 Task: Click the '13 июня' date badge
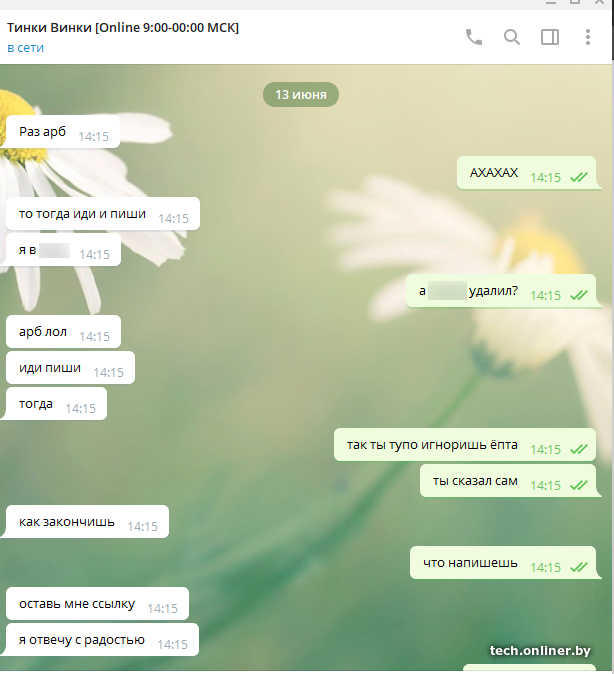point(301,95)
